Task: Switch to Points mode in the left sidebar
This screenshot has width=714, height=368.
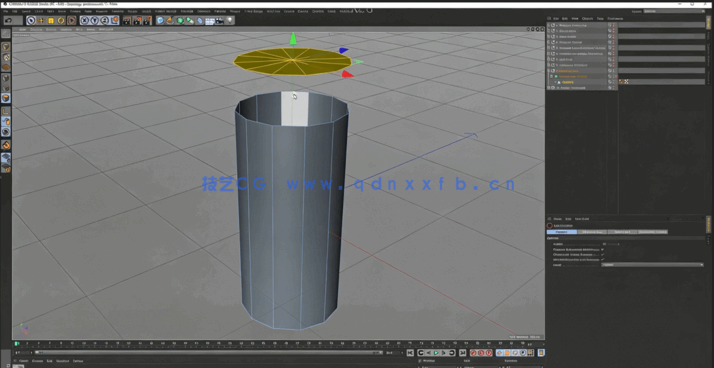Action: [x=6, y=77]
